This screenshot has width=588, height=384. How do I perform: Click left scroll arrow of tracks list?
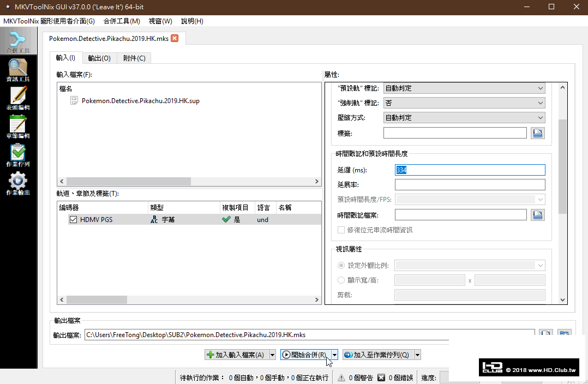[62, 299]
